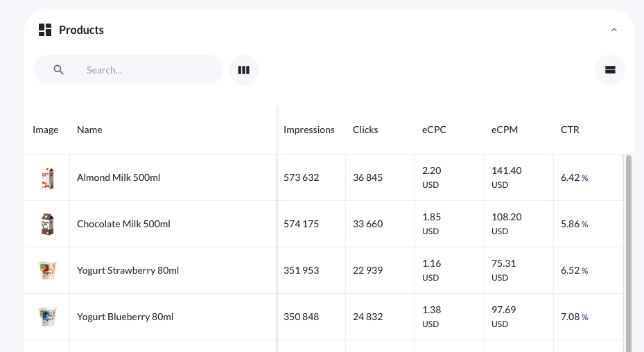Click the Chocolate Milk carton thumbnail
644x352 pixels.
click(x=47, y=225)
